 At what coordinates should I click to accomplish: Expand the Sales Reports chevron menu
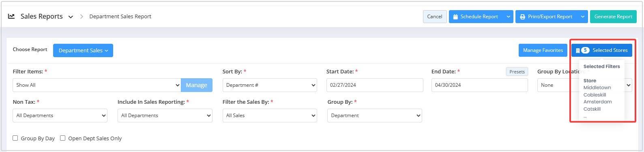pyautogui.click(x=71, y=17)
